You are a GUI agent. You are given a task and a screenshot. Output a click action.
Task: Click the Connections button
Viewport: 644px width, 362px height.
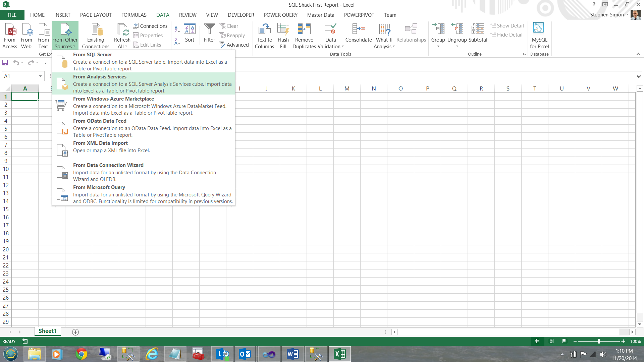pyautogui.click(x=150, y=26)
